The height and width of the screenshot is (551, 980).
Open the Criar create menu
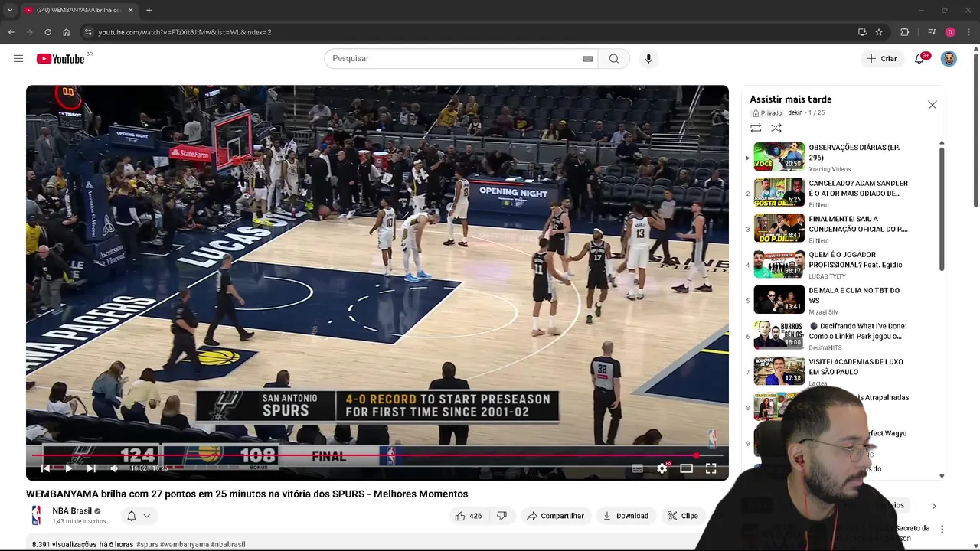tap(881, 59)
